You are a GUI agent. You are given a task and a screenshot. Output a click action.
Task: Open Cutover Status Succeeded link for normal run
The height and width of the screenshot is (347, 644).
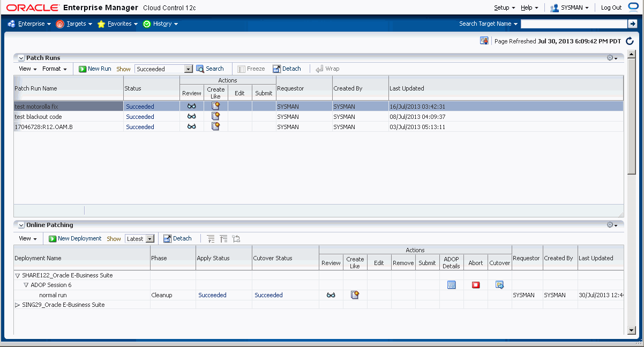pyautogui.click(x=268, y=295)
